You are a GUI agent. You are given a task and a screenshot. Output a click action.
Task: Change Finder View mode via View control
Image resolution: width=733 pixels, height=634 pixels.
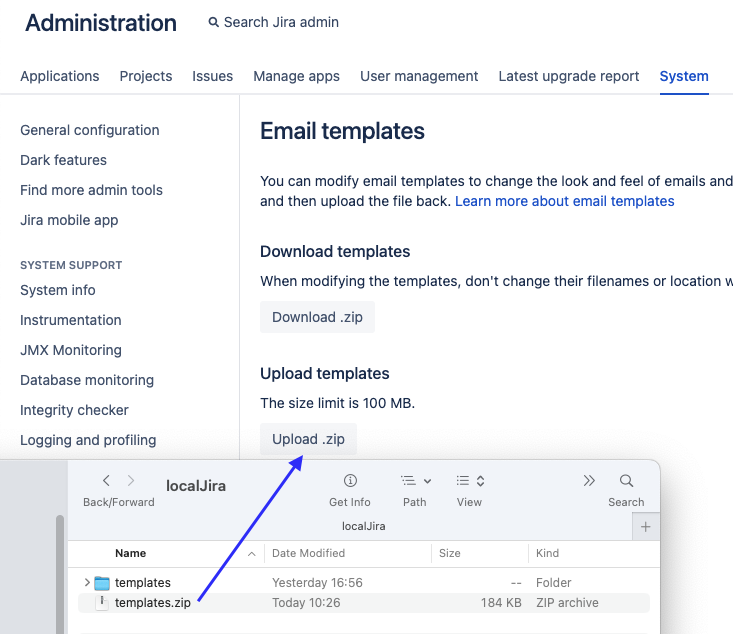click(470, 481)
